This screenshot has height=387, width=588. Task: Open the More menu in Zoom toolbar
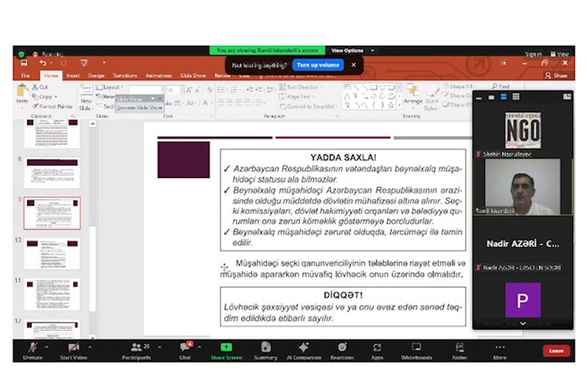pos(500,351)
